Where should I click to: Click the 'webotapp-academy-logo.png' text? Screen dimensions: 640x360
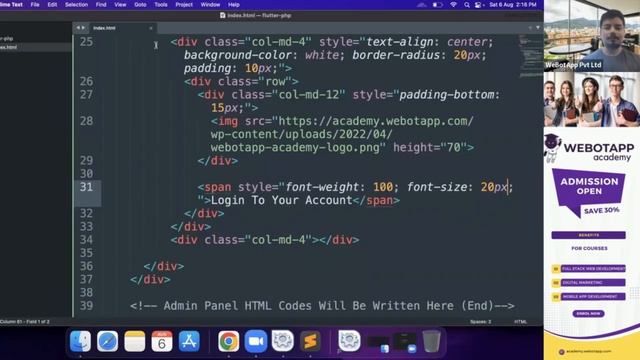pos(295,147)
